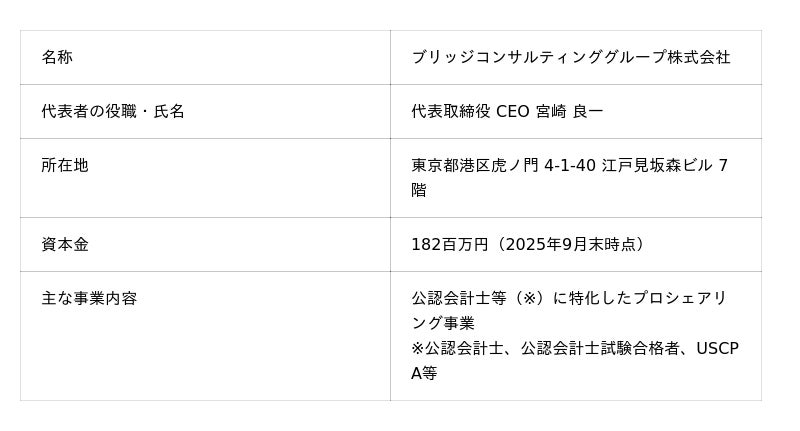
Task: Click the street number 4-1-40
Action: pyautogui.click(x=570, y=166)
